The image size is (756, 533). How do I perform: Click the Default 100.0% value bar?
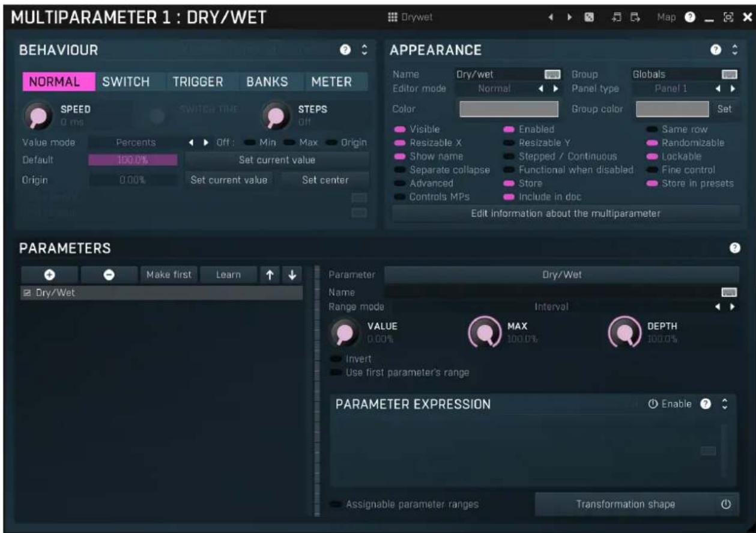(x=133, y=160)
